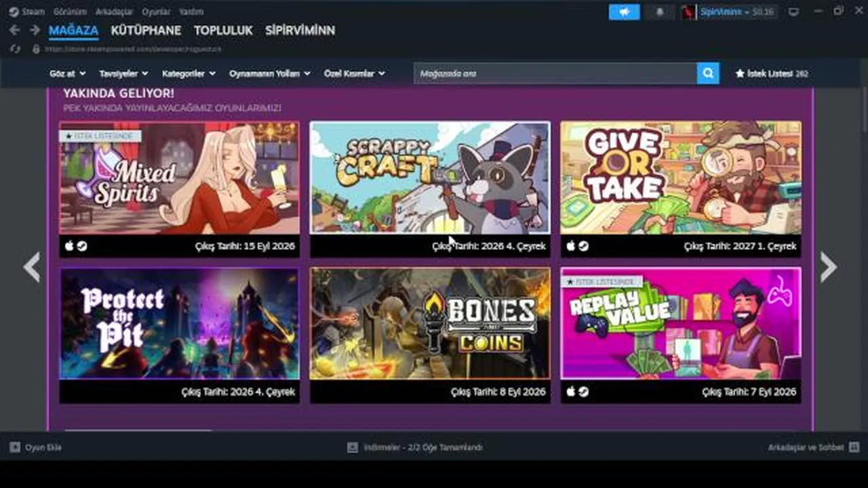868x488 pixels.
Task: Click the downloads icon in the bottom bar
Action: point(352,447)
